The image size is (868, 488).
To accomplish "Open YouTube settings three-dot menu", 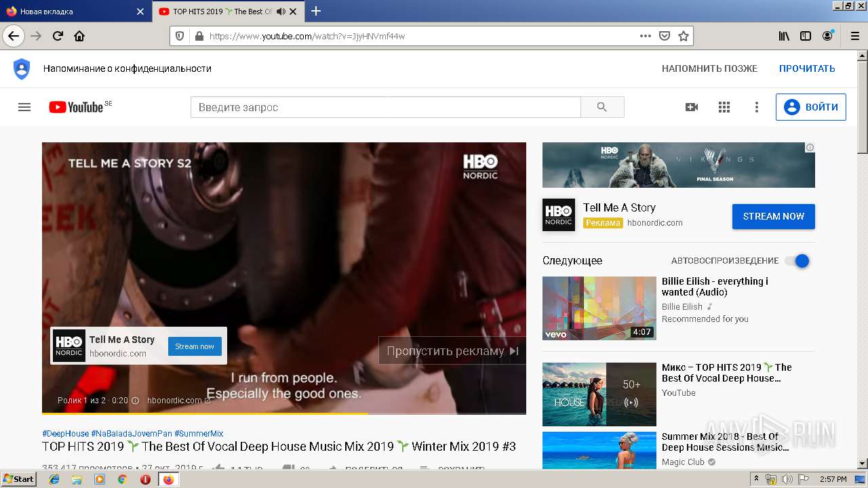I will pos(757,107).
